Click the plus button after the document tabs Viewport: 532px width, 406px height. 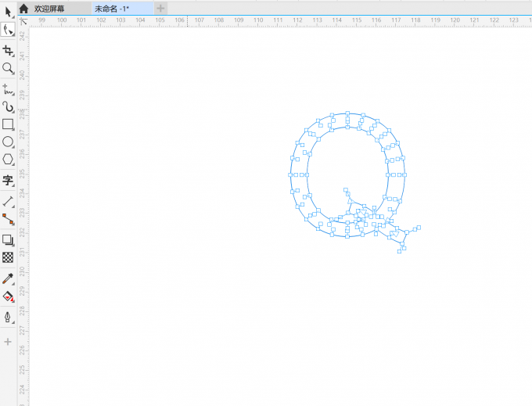160,8
